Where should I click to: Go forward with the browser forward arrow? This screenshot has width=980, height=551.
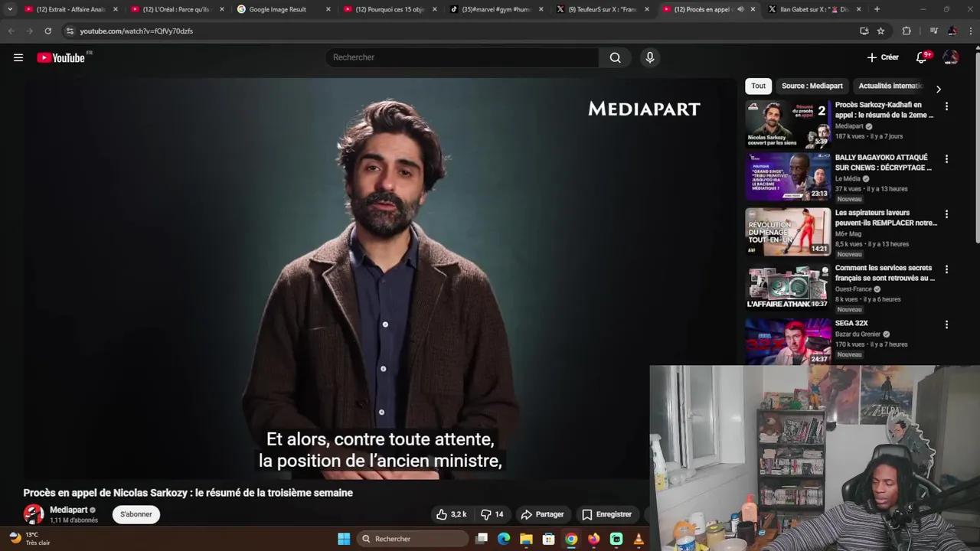pyautogui.click(x=29, y=31)
